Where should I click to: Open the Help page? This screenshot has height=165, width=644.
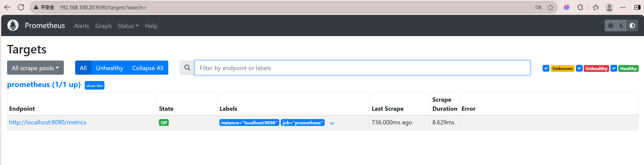(x=151, y=26)
